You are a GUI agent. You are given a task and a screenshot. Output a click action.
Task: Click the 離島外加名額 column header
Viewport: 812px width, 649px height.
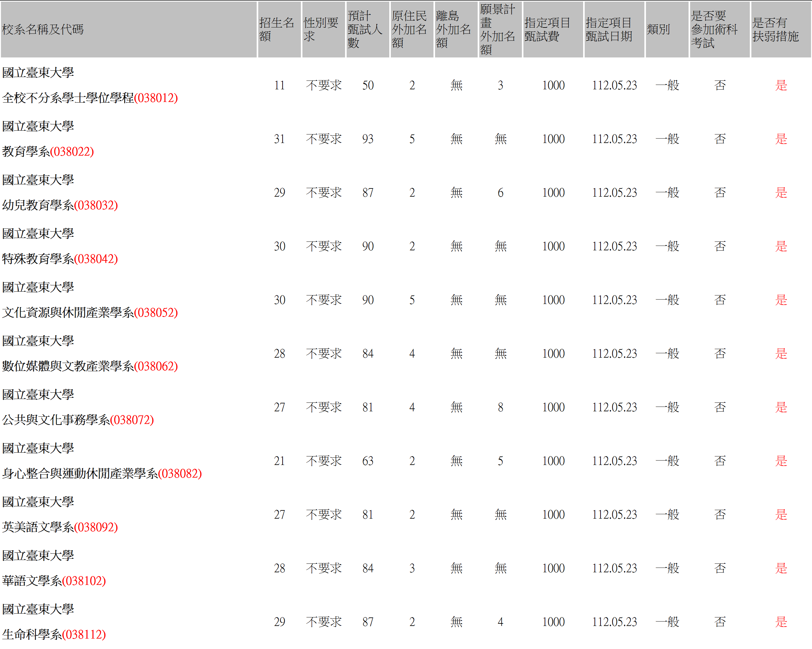(456, 29)
